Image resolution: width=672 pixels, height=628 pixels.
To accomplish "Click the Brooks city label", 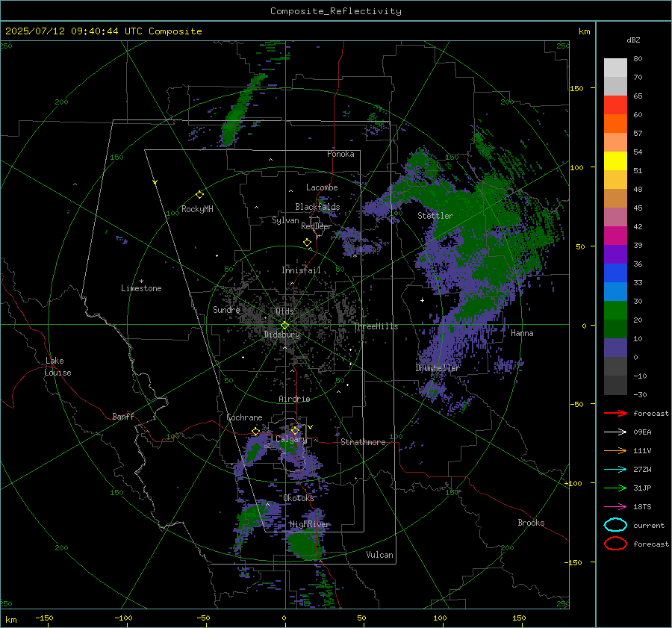I will point(531,523).
